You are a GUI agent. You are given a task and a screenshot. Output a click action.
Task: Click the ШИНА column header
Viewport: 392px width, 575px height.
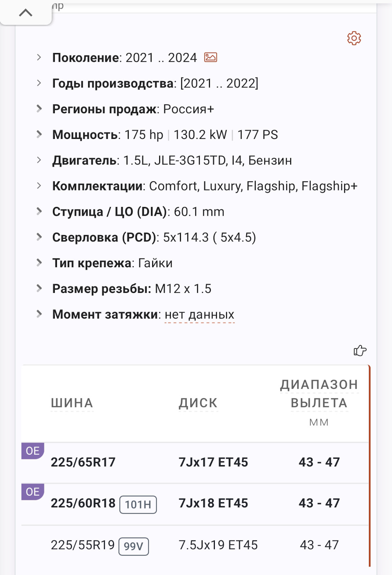72,403
